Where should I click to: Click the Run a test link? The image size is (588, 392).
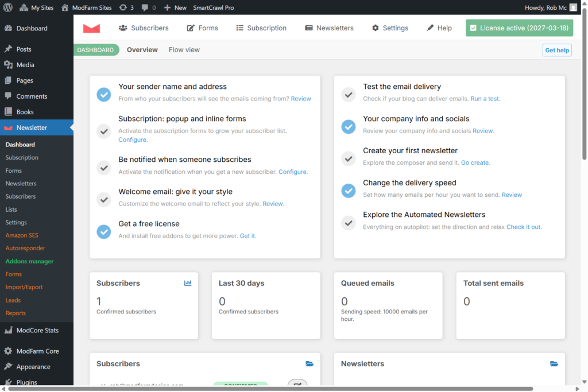485,99
